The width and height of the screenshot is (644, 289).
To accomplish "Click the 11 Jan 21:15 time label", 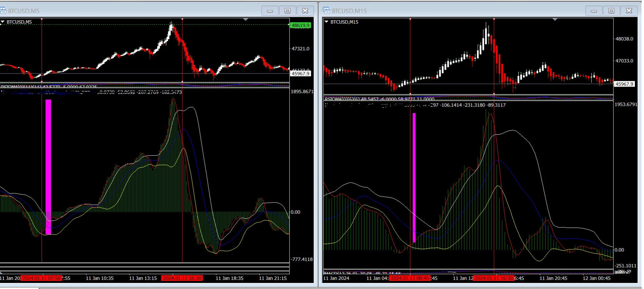I will point(273,278).
